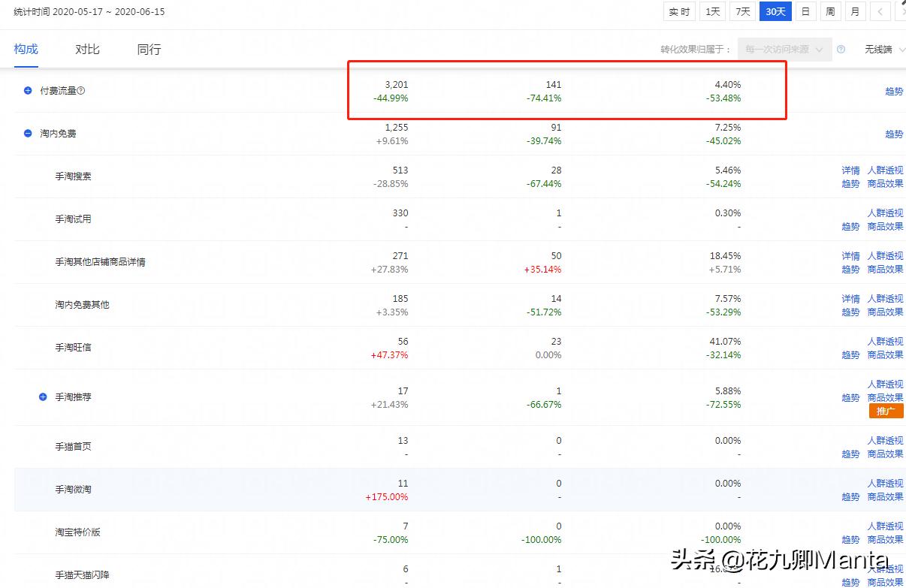Select the 7天 time range button
906x588 pixels.
click(x=742, y=11)
